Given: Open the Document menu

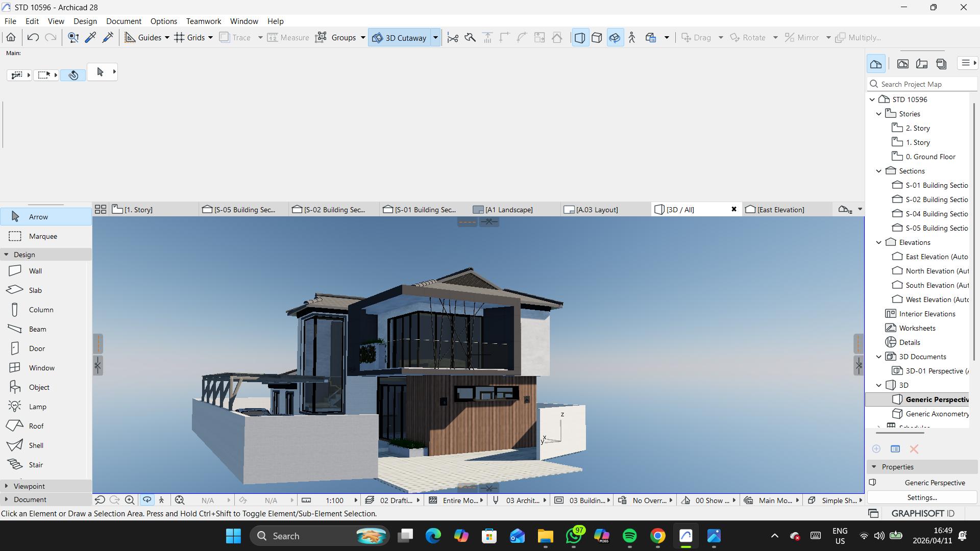Looking at the screenshot, I should (x=124, y=21).
